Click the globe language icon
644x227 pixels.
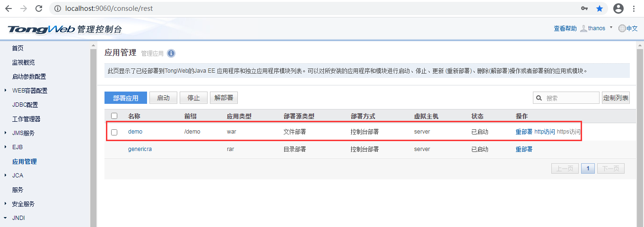pos(622,28)
